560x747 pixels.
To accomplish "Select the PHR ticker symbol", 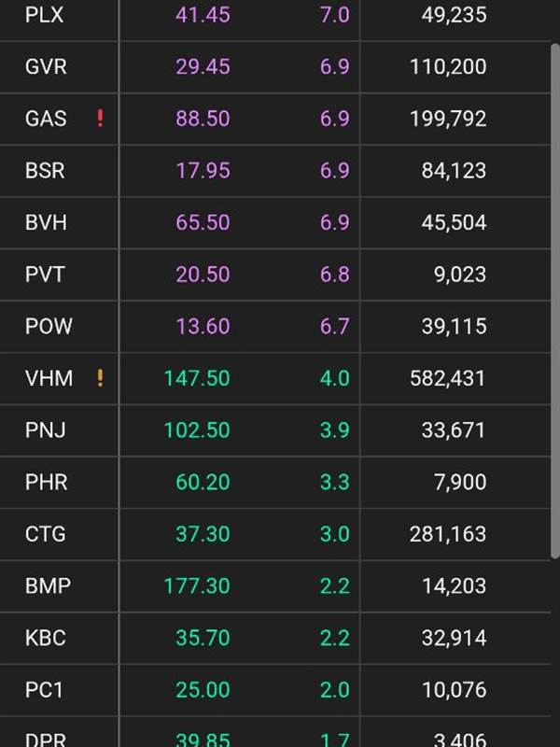I will 46,483.
